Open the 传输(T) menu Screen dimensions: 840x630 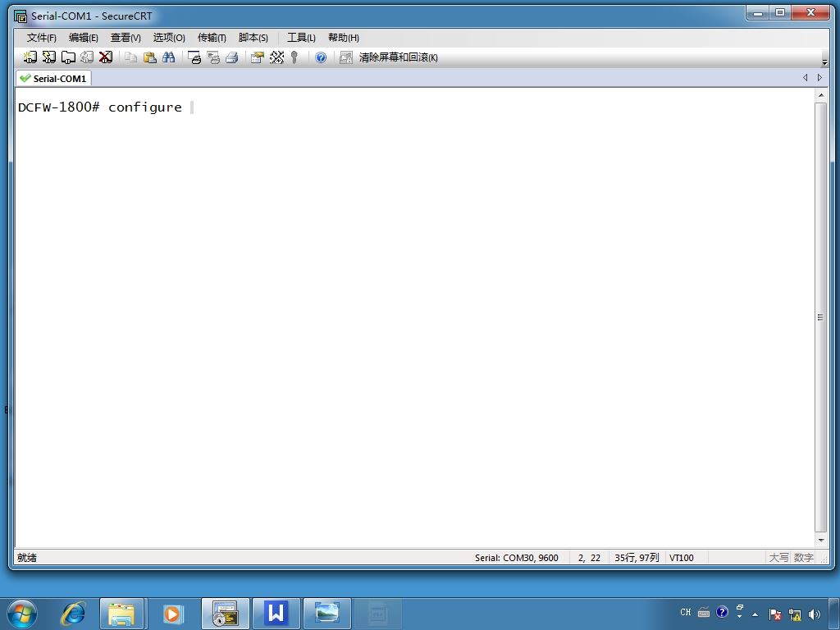212,38
